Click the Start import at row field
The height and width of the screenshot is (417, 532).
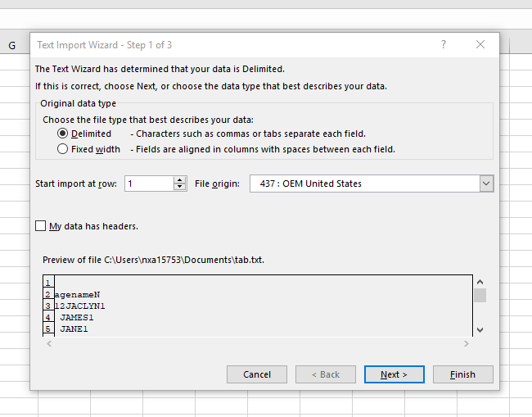(x=149, y=184)
